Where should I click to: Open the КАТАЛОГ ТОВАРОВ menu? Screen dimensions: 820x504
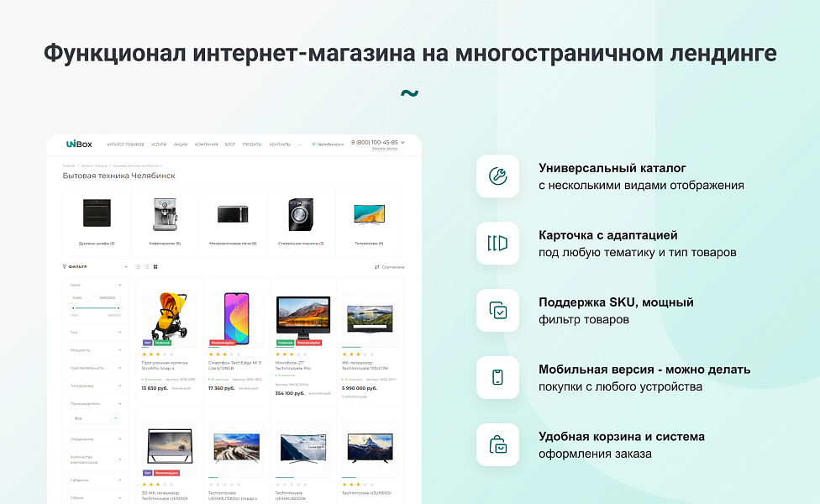124,144
